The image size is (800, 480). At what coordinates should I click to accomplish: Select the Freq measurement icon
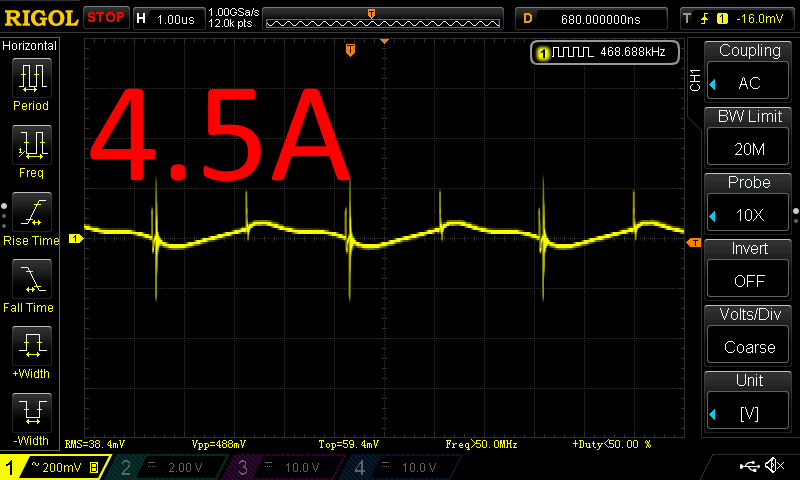pos(32,144)
